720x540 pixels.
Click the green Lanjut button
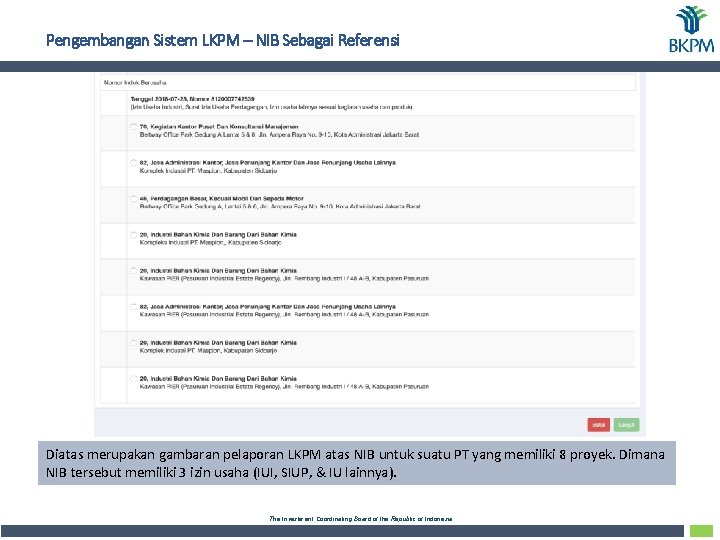[626, 425]
